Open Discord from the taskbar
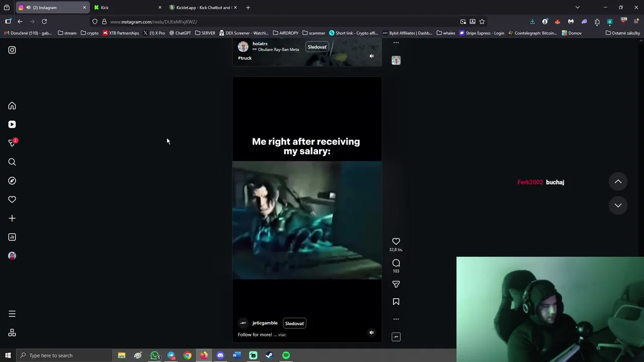Viewport: 644px width, 362px height. [220, 355]
